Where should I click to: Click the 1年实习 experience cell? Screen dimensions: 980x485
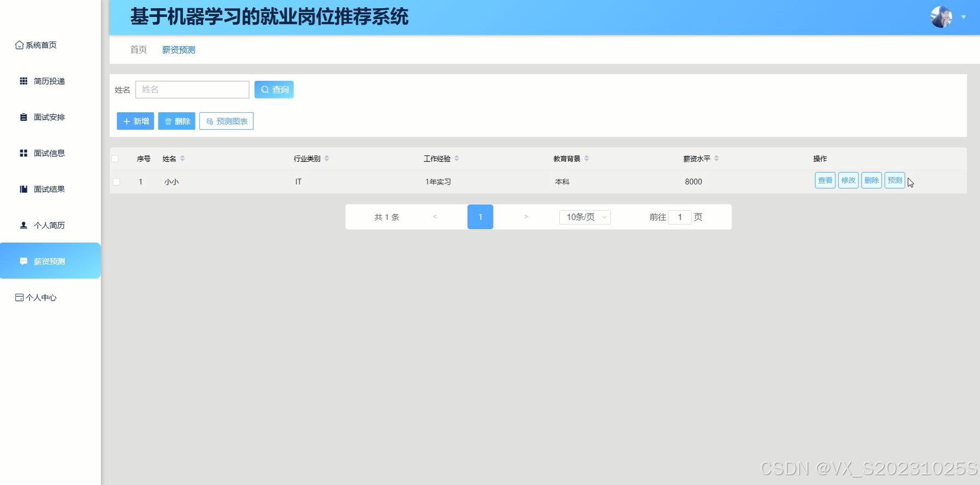pos(438,182)
